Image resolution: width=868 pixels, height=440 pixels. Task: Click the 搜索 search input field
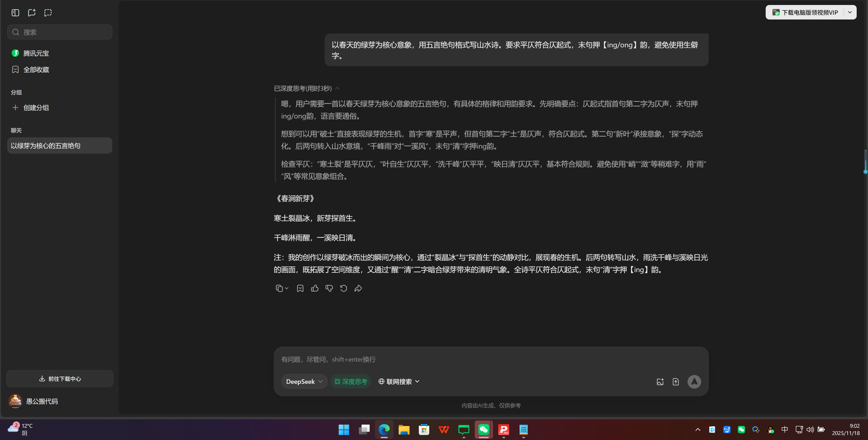click(x=59, y=32)
